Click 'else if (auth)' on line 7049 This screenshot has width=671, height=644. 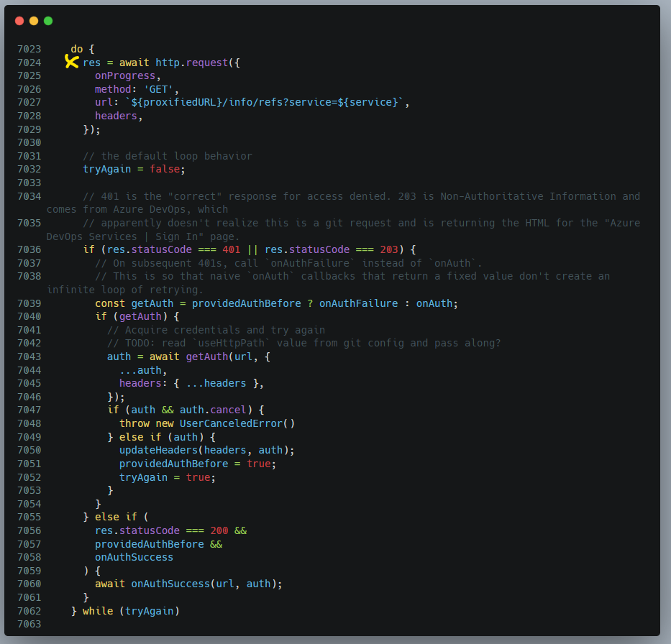click(x=161, y=437)
